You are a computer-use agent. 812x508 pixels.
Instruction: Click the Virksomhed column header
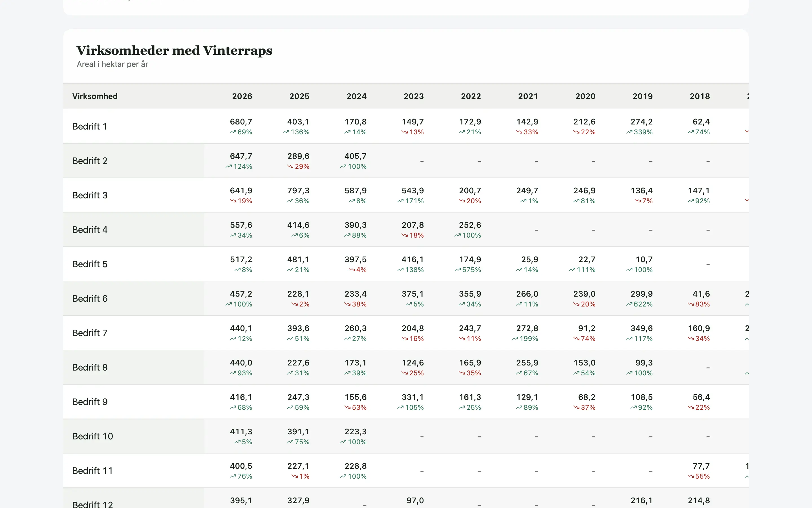[x=95, y=97]
